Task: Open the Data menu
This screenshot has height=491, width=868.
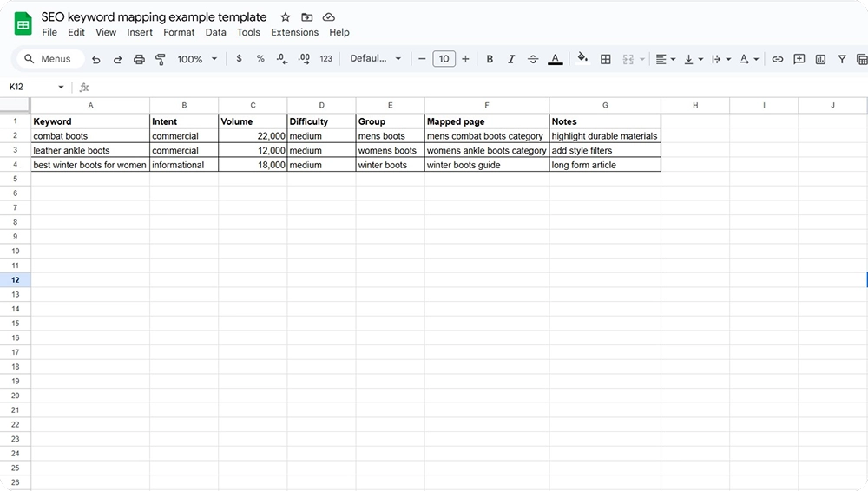Action: (215, 32)
